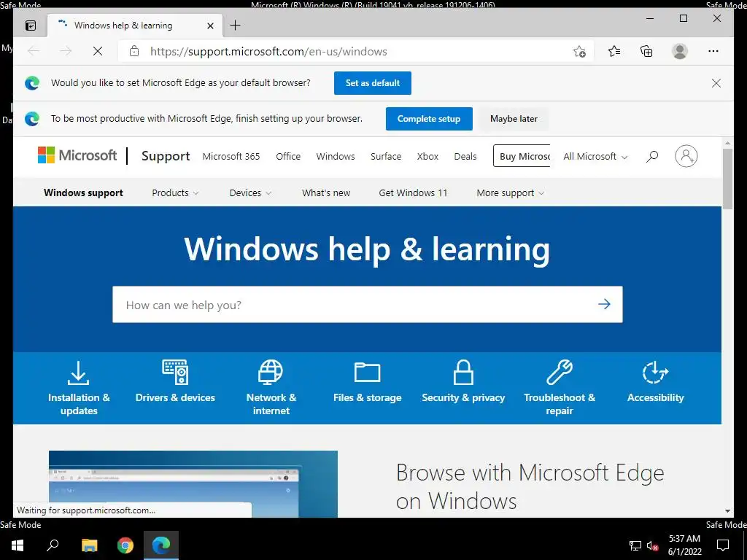This screenshot has height=560, width=747.
Task: Open the What's new link
Action: tap(326, 192)
